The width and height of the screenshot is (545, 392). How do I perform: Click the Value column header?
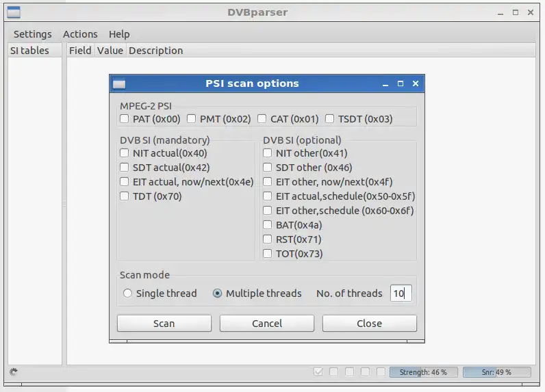110,51
